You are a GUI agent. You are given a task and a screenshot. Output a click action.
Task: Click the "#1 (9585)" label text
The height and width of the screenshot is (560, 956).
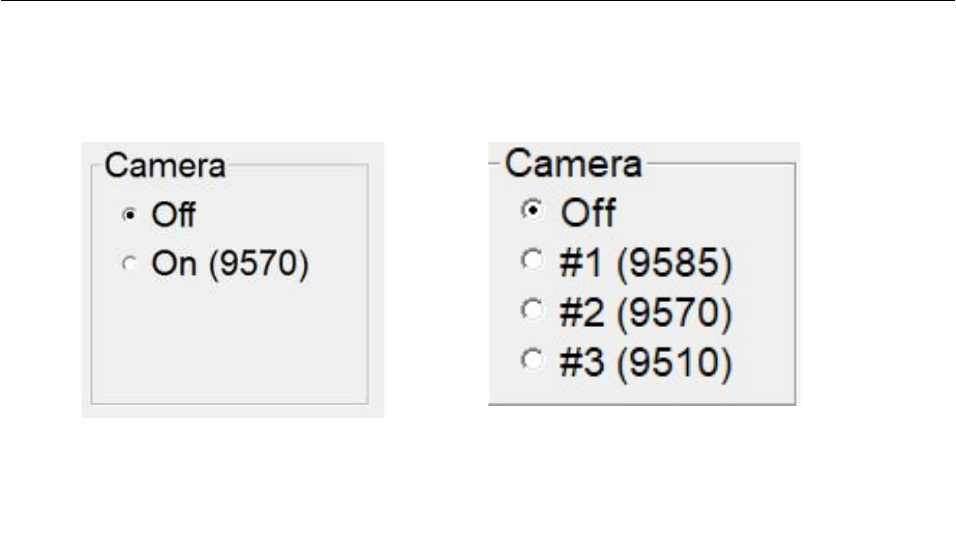click(x=648, y=262)
